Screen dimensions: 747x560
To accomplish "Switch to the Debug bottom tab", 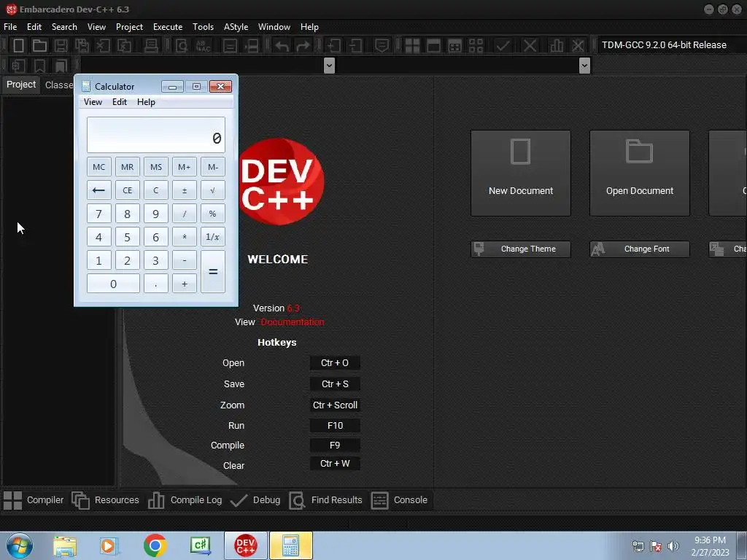I will 255,500.
